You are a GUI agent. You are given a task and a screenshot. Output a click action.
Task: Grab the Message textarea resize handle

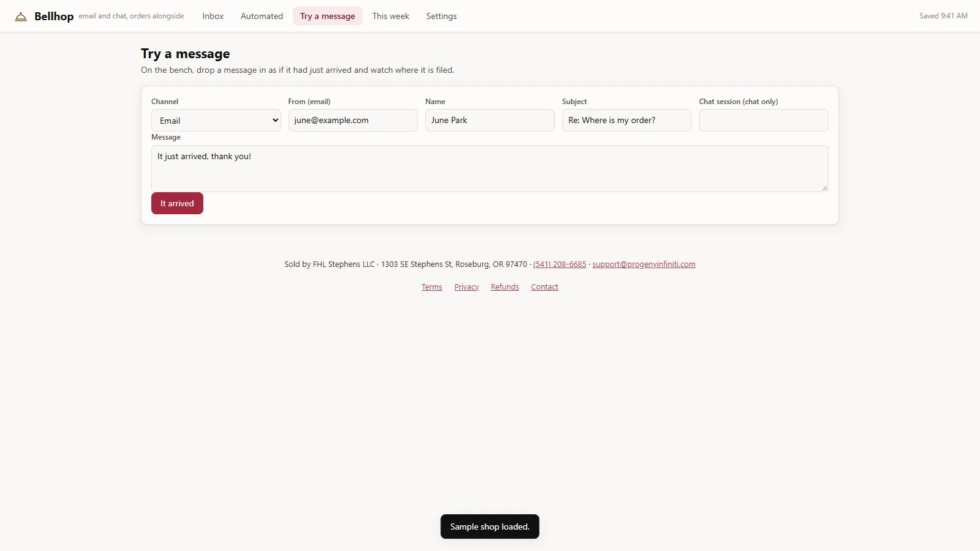coord(824,188)
